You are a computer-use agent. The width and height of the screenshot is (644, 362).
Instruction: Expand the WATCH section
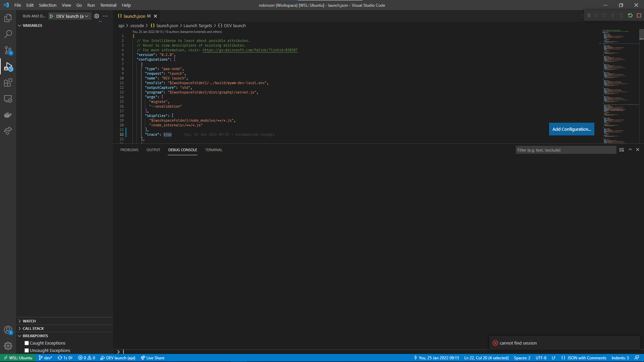(x=29, y=321)
